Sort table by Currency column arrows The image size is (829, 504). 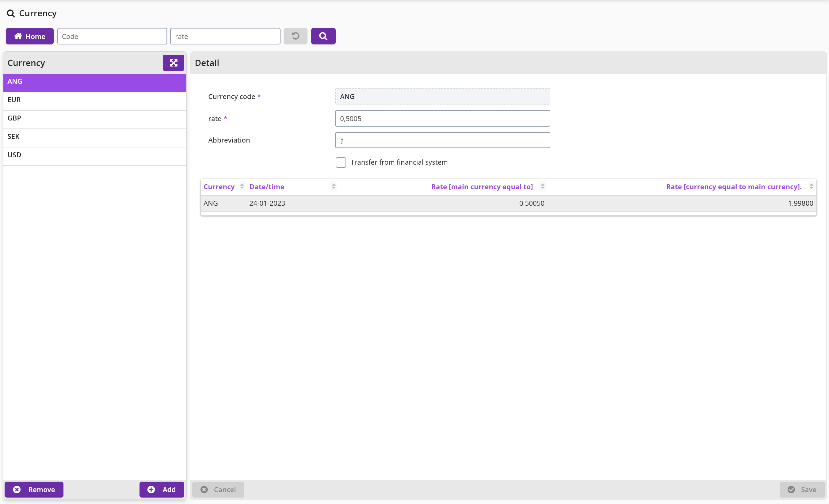click(x=242, y=186)
